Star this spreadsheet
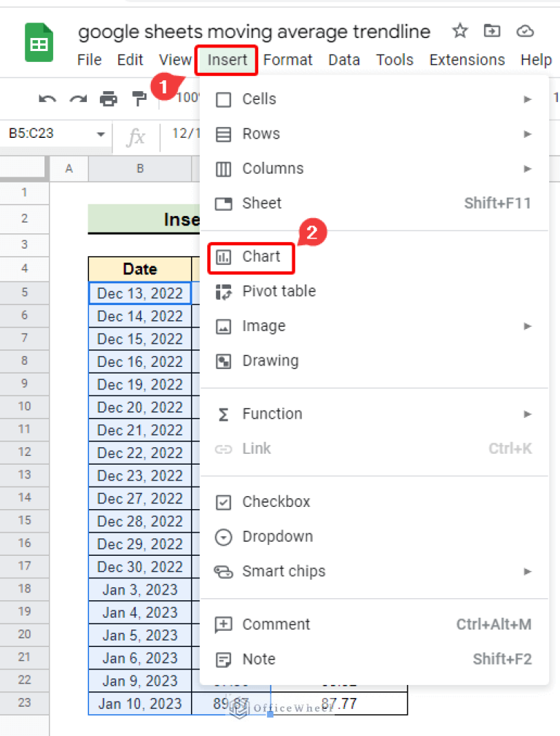 coord(459,31)
